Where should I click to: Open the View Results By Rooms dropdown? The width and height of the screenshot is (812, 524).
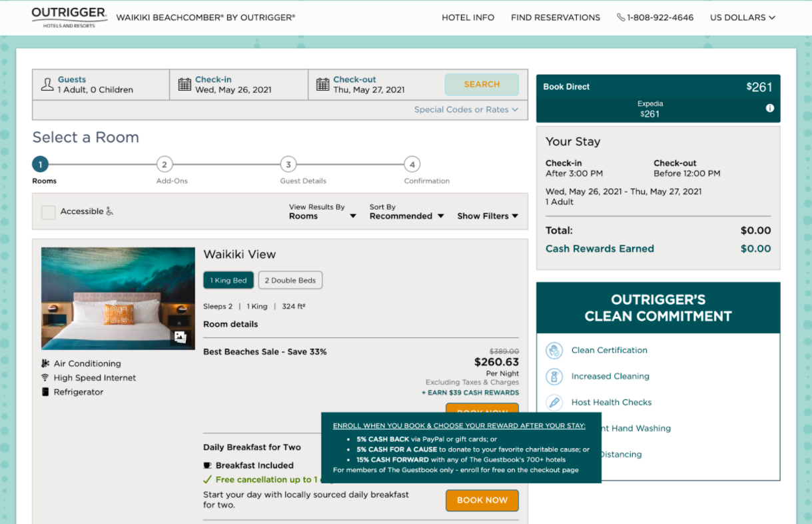coord(322,211)
